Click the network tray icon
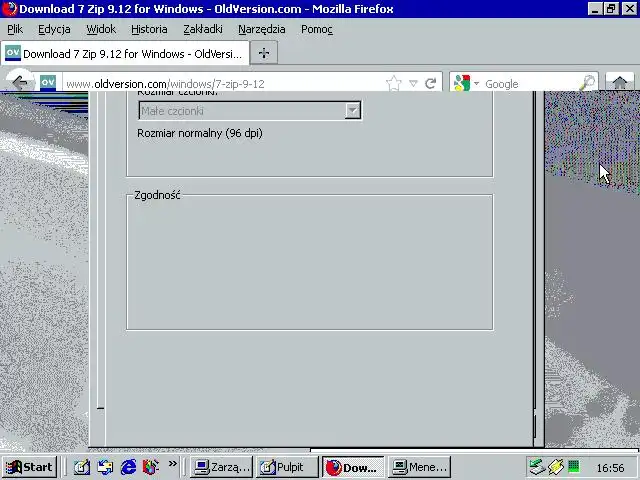Viewport: 640px width, 480px height. tap(536, 467)
